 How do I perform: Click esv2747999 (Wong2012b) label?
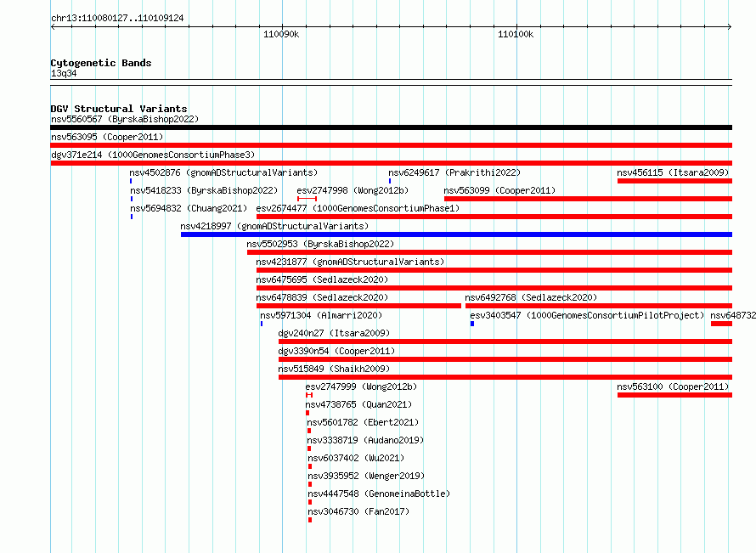pyautogui.click(x=361, y=387)
